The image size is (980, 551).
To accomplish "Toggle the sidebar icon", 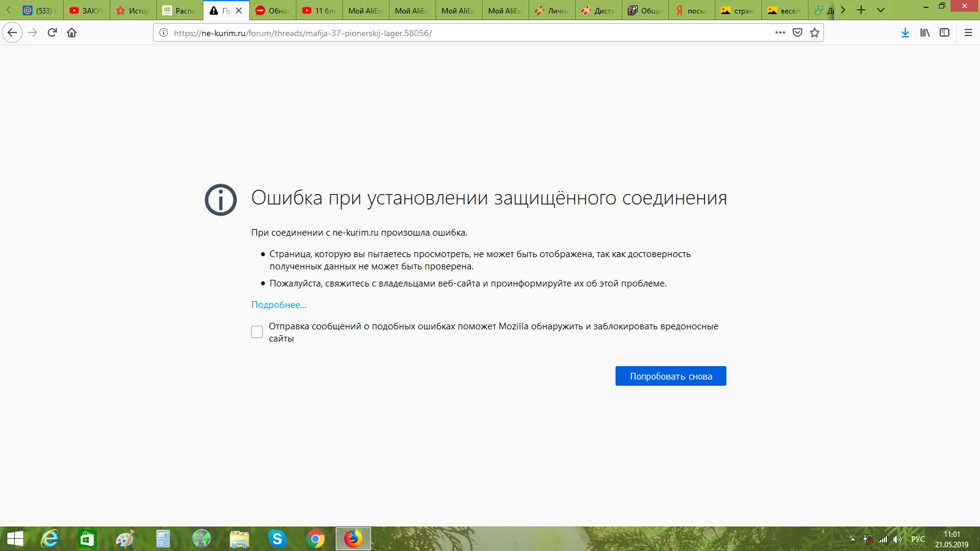I will point(944,32).
